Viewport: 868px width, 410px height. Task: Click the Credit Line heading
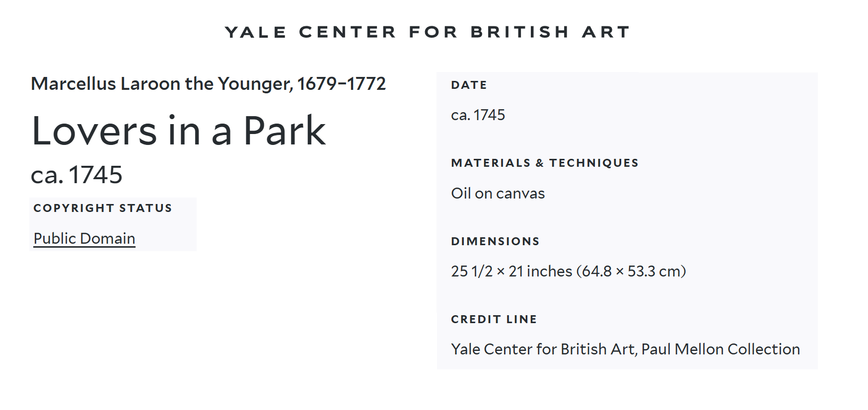point(494,319)
